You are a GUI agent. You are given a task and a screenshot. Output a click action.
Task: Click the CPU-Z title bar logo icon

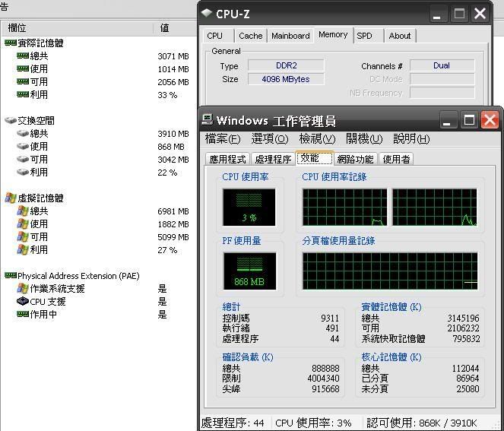207,13
